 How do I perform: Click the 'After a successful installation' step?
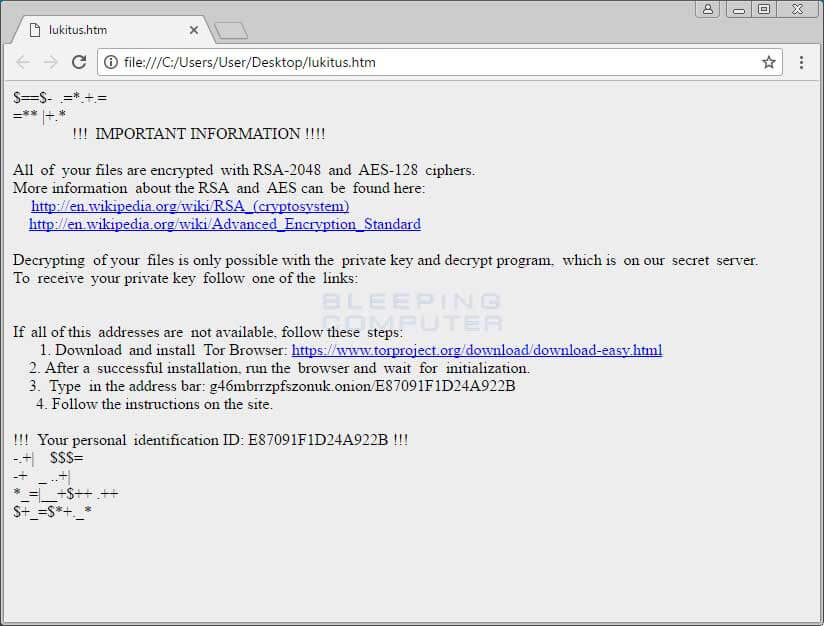pos(280,368)
